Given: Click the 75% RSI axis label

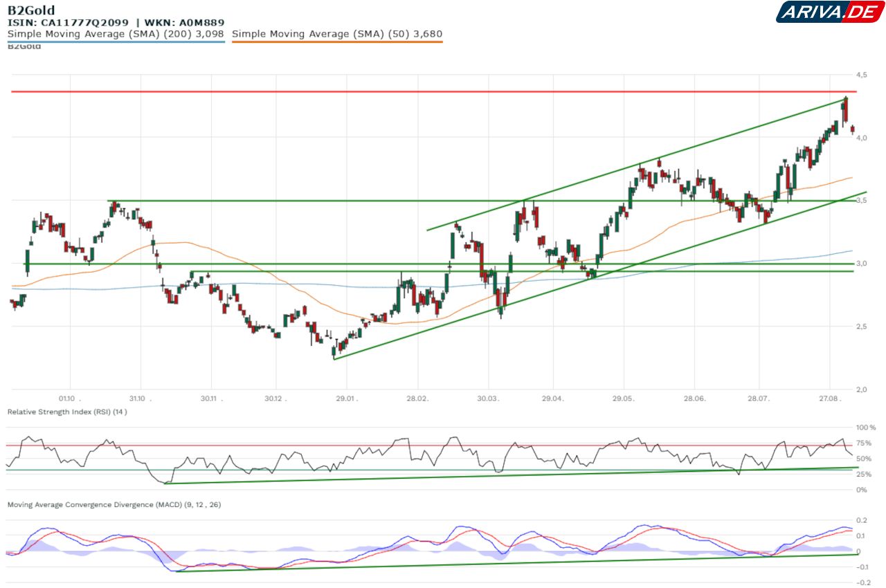Looking at the screenshot, I should click(863, 444).
